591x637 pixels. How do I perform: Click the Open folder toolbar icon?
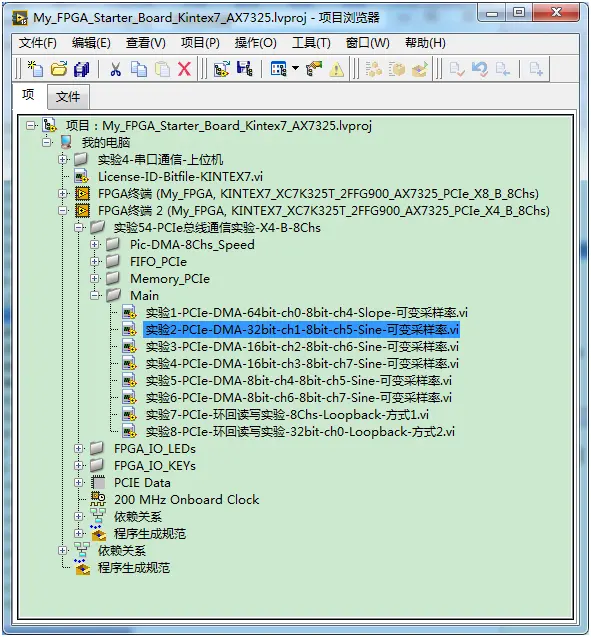click(x=59, y=69)
